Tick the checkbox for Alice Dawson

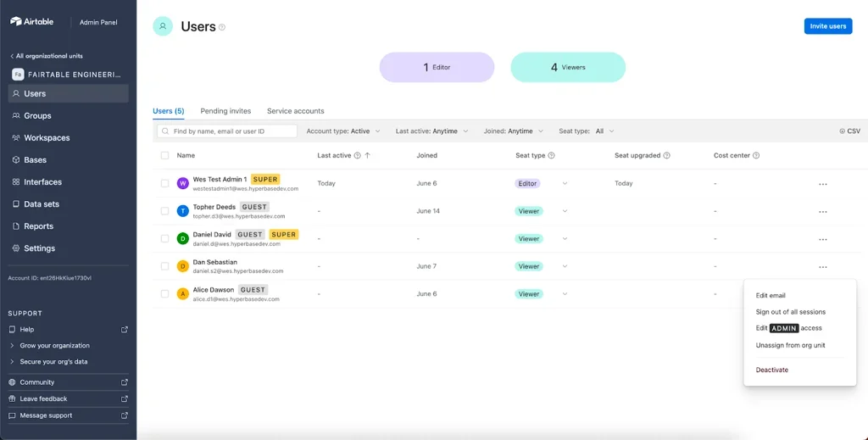click(x=165, y=294)
